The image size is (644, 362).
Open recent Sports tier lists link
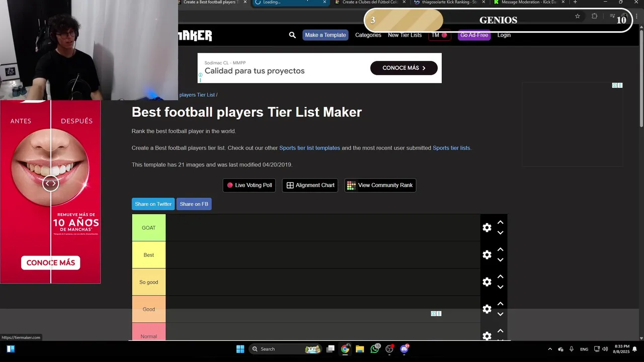coord(451,148)
